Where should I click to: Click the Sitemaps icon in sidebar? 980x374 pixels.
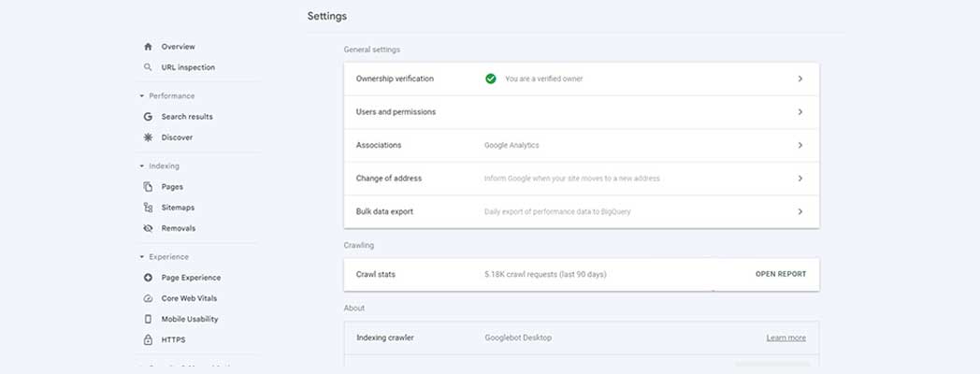tap(148, 208)
